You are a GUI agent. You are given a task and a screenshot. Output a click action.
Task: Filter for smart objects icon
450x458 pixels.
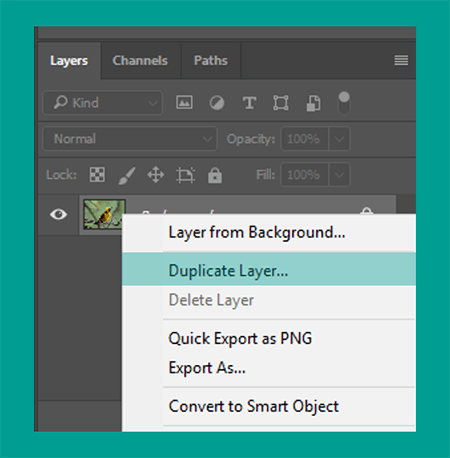pos(313,103)
